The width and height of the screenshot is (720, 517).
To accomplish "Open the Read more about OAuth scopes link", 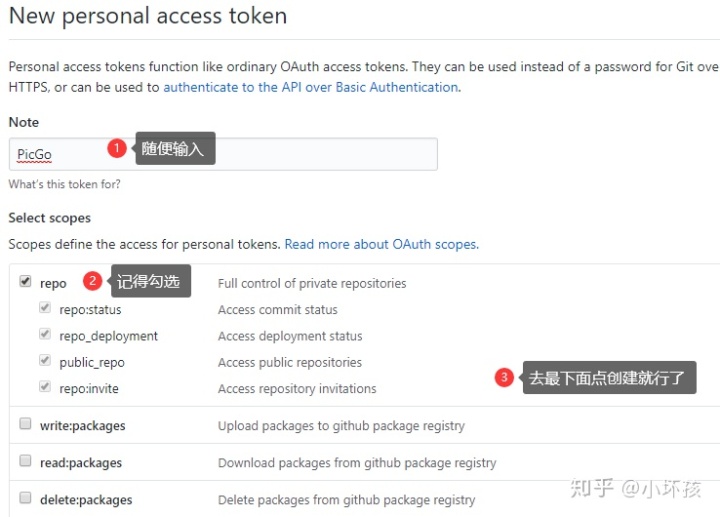I will point(381,244).
